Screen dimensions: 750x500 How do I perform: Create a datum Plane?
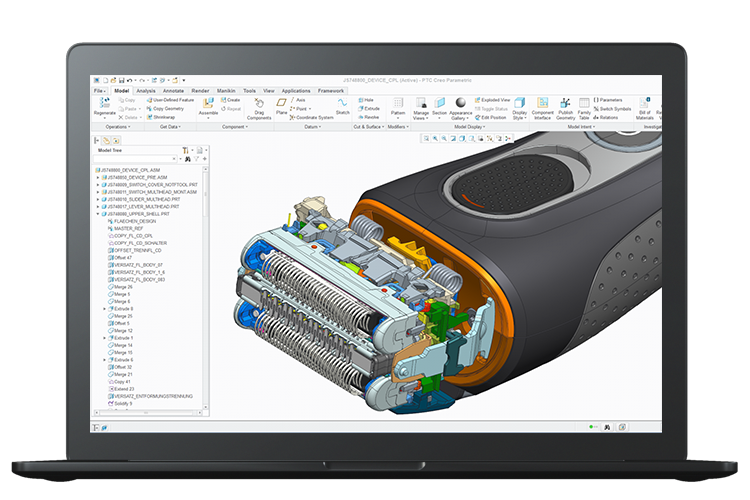pos(284,104)
